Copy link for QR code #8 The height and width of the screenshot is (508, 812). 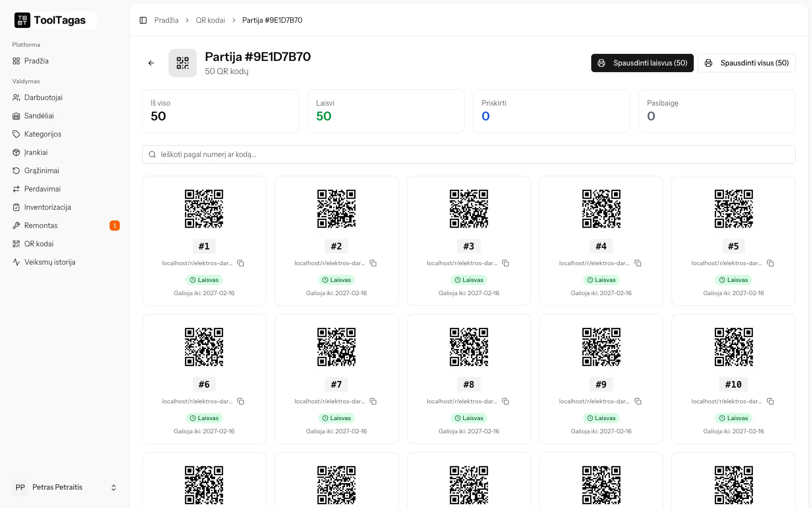pos(505,401)
